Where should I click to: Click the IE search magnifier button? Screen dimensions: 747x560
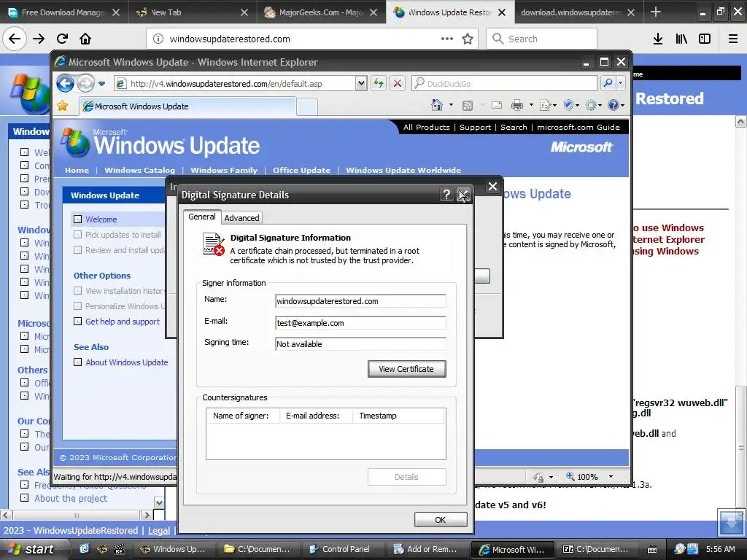click(x=608, y=83)
